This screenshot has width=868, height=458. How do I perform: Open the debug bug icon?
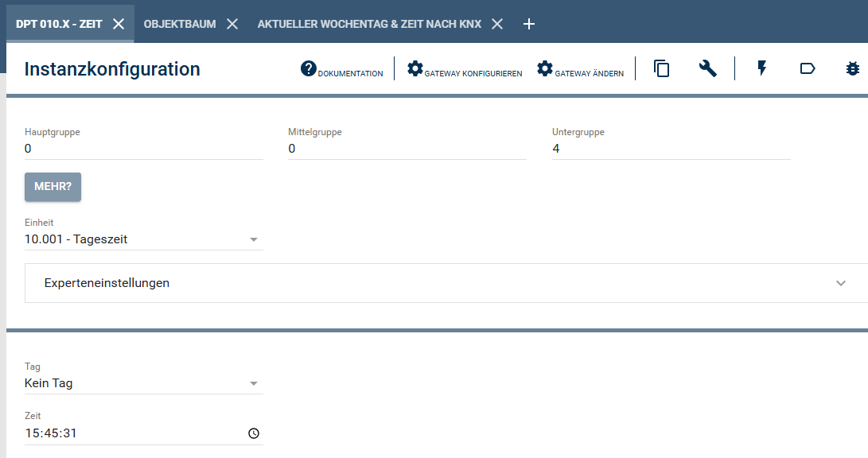tap(853, 69)
